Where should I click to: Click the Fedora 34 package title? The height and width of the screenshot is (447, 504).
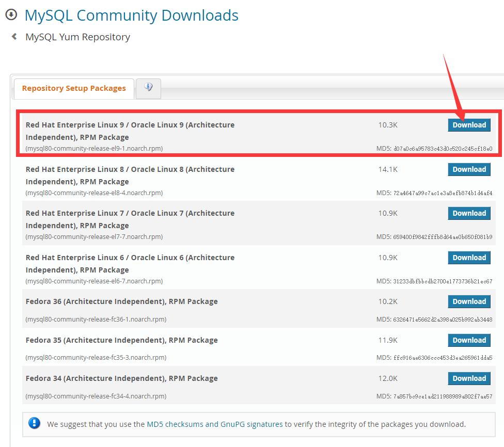[x=121, y=378]
